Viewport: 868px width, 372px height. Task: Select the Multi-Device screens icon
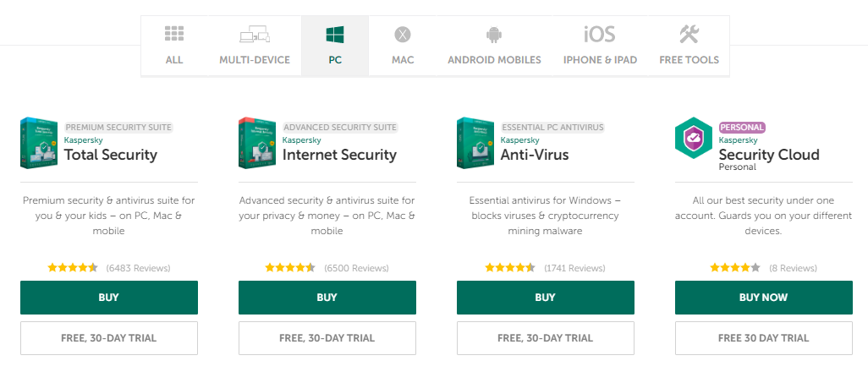tap(255, 35)
